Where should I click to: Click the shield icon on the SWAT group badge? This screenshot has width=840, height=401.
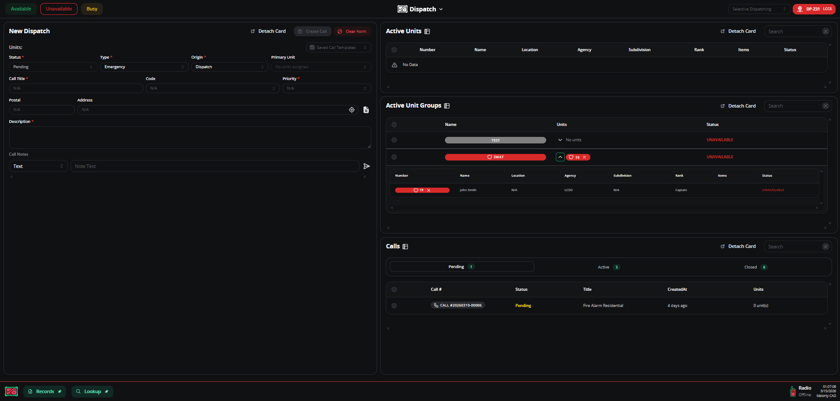coord(489,157)
